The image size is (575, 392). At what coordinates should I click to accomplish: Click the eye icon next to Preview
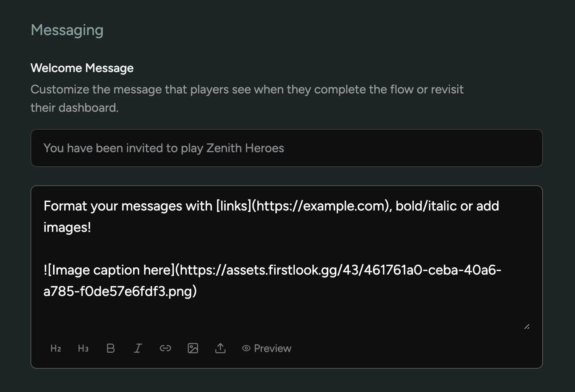(246, 348)
